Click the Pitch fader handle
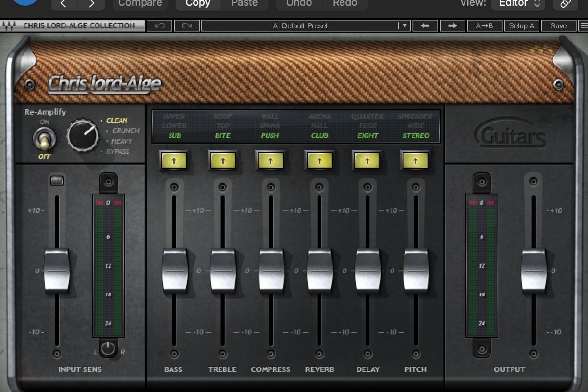The width and height of the screenshot is (588, 392). point(416,270)
